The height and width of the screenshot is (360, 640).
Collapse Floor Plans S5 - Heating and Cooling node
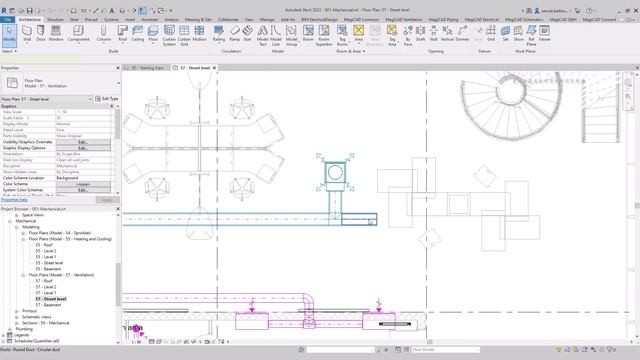[x=23, y=239]
